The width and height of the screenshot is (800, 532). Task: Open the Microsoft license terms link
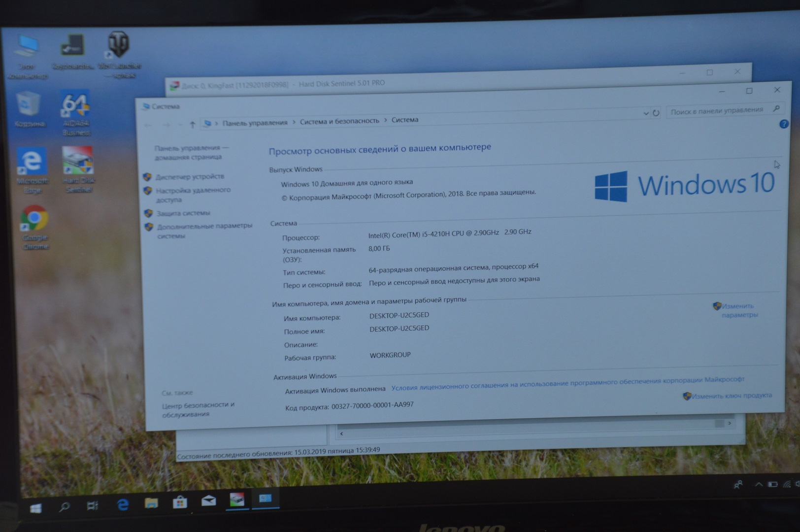point(567,383)
